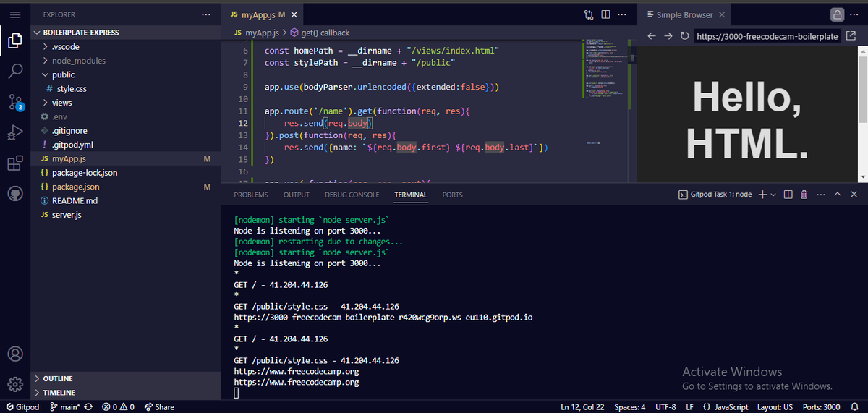Expand the .vscode folder
The width and height of the screenshot is (868, 413).
(125, 47)
